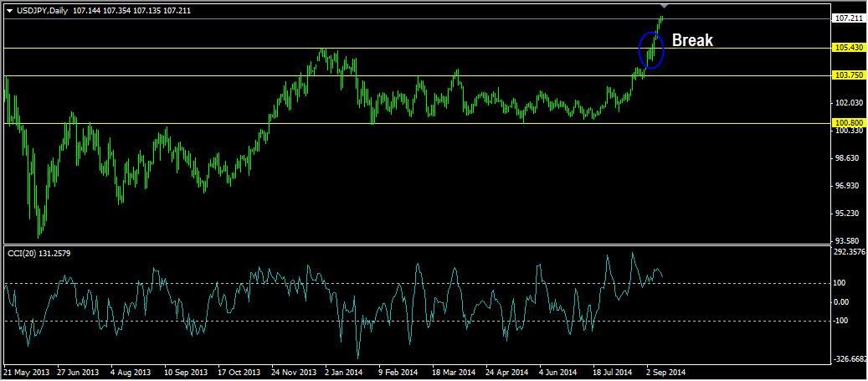Click the 105.430 yellow price tag
The image size is (868, 381).
click(849, 48)
